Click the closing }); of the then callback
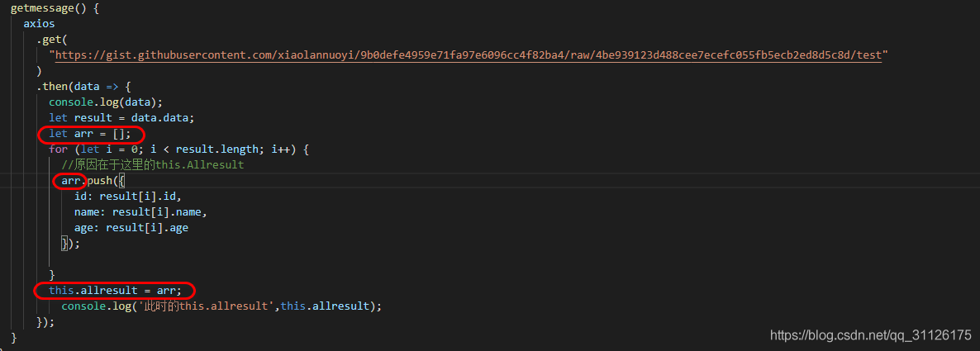 pyautogui.click(x=45, y=322)
